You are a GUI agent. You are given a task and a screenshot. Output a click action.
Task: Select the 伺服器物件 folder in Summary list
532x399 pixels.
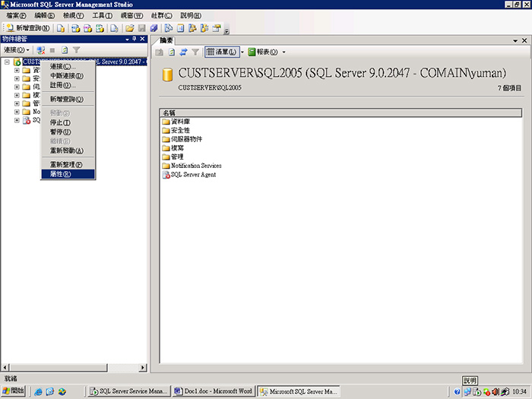point(182,139)
